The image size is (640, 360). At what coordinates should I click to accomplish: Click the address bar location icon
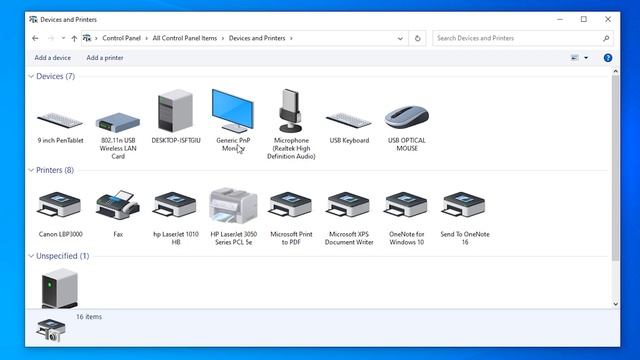87,38
